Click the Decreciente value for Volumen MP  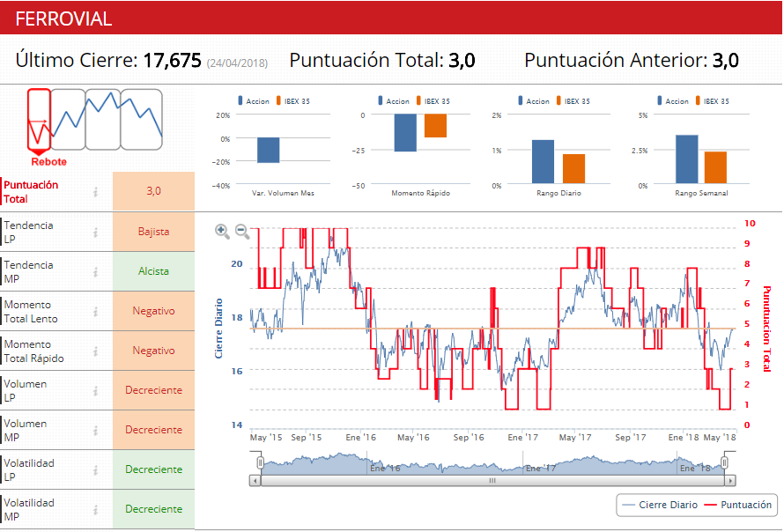tap(153, 430)
